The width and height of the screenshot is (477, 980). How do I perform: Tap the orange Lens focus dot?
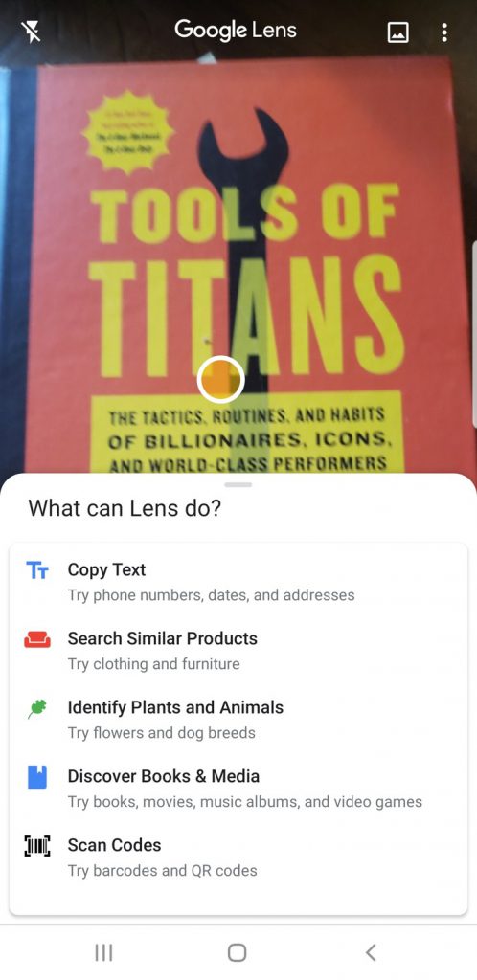[x=220, y=379]
